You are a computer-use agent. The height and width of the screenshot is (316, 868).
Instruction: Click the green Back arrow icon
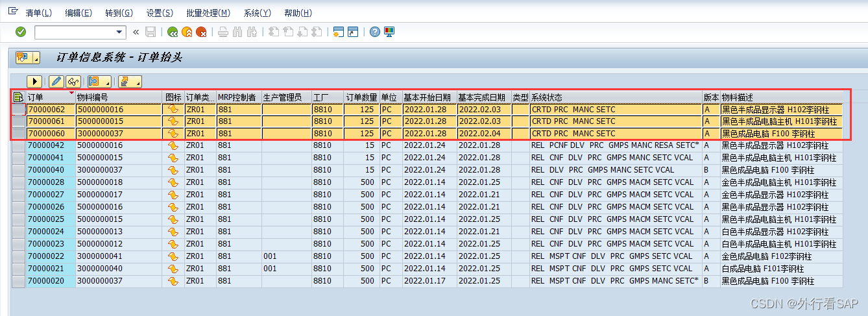point(173,32)
